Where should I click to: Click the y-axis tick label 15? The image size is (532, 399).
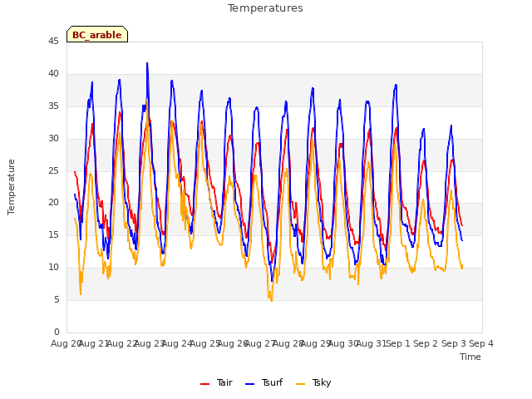click(53, 234)
